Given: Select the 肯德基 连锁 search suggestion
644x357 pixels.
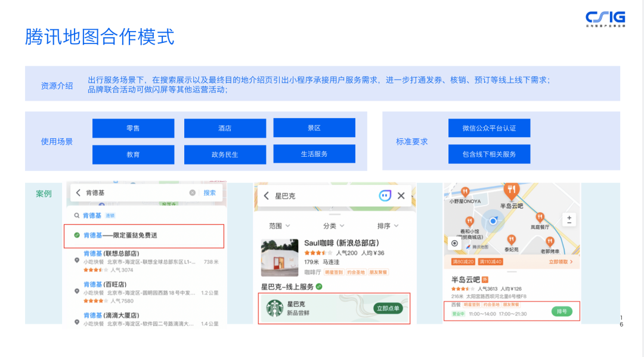Looking at the screenshot, I should 98,215.
